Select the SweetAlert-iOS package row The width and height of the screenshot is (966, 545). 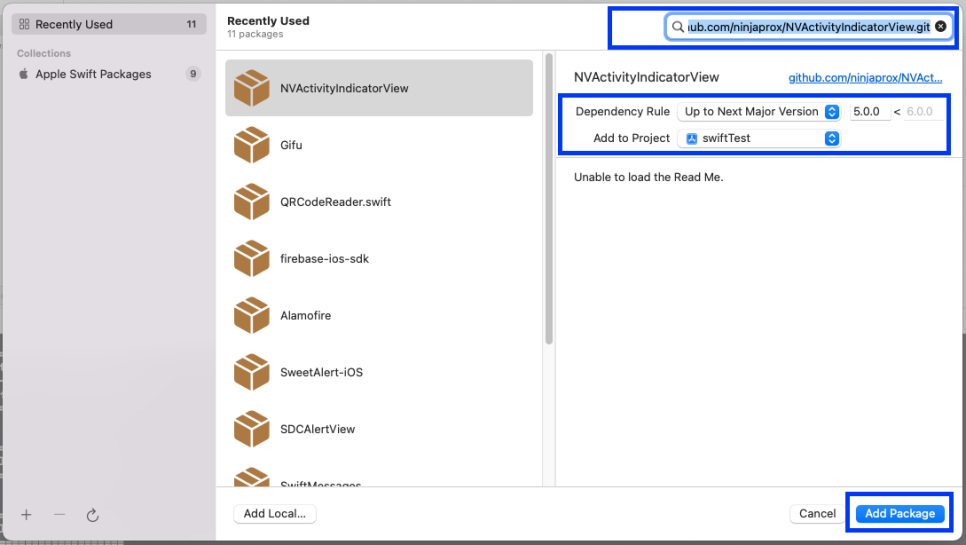pyautogui.click(x=379, y=372)
